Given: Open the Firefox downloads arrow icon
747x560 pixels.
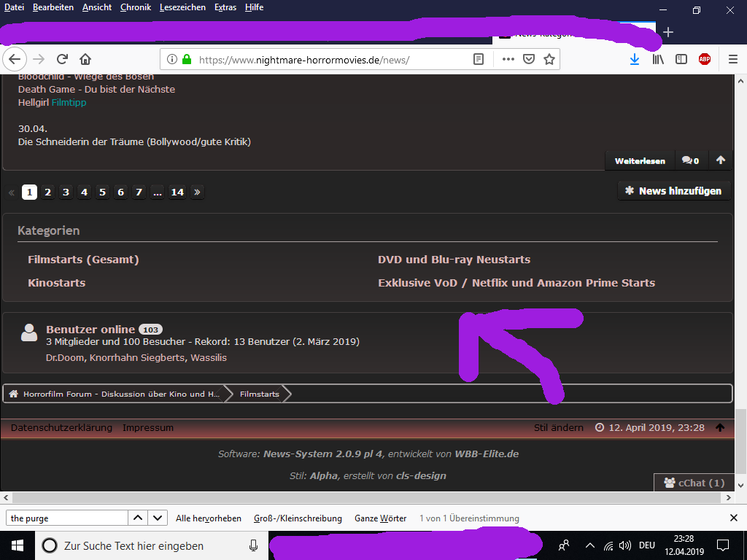Looking at the screenshot, I should [x=635, y=59].
